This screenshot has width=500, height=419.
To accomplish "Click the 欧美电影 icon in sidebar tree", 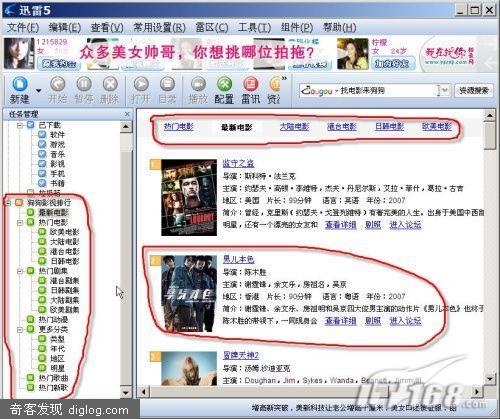I will (x=42, y=232).
